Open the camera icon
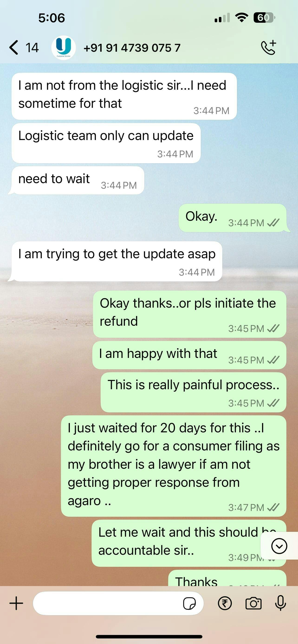Screen dimensions: 298x644 pyautogui.click(x=253, y=603)
